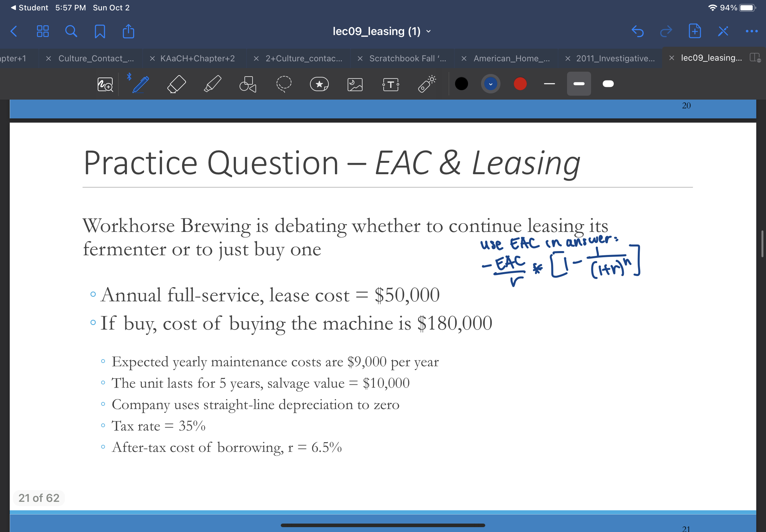The width and height of the screenshot is (766, 532).
Task: Open the image insertion tool
Action: 355,83
